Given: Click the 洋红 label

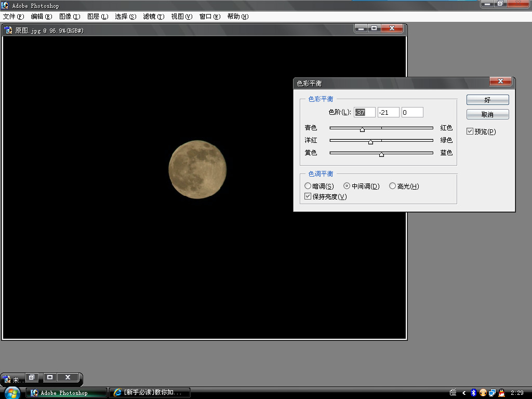Looking at the screenshot, I should point(311,140).
